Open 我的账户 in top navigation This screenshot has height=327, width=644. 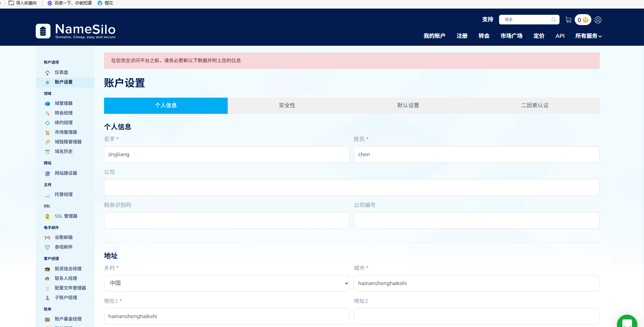[434, 36]
